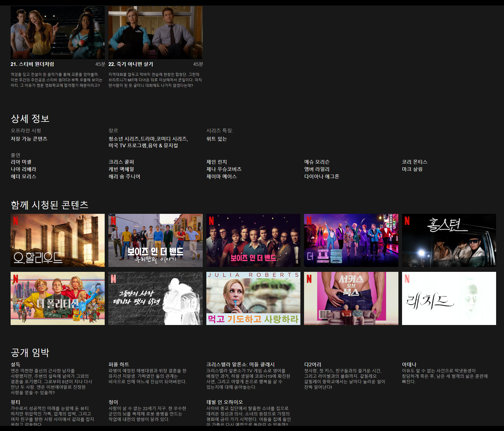Open genre link 코미디 시리즈
504x431 pixels.
[x=171, y=139]
